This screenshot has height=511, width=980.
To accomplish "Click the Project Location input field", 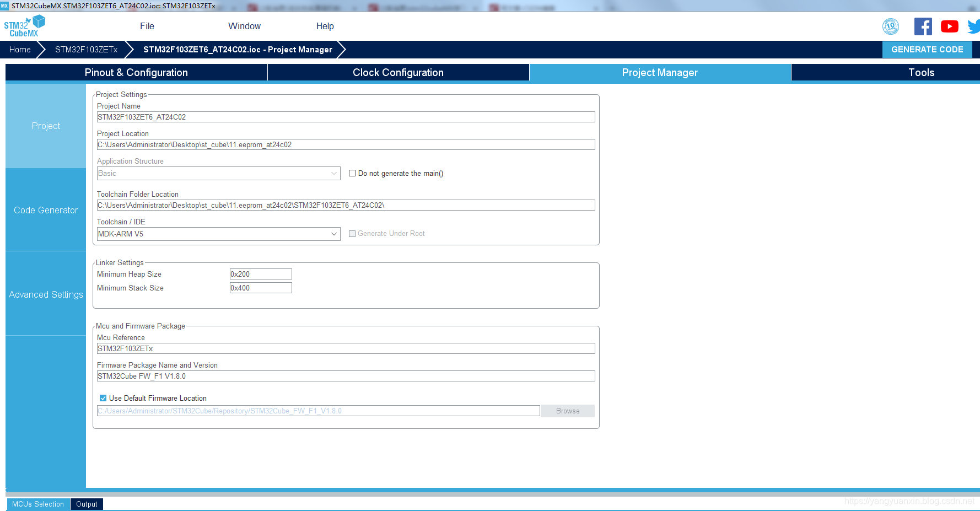I will 346,144.
